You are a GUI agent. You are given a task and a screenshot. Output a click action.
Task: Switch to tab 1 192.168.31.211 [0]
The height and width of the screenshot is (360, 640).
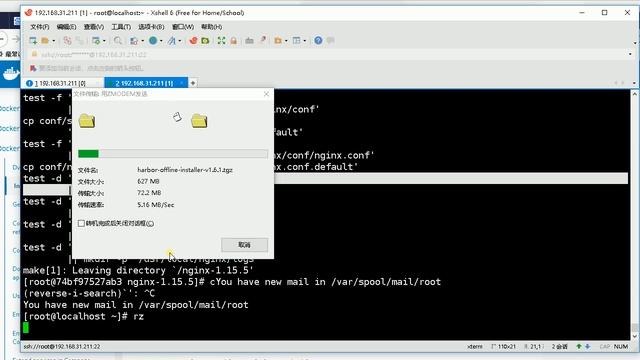point(60,83)
